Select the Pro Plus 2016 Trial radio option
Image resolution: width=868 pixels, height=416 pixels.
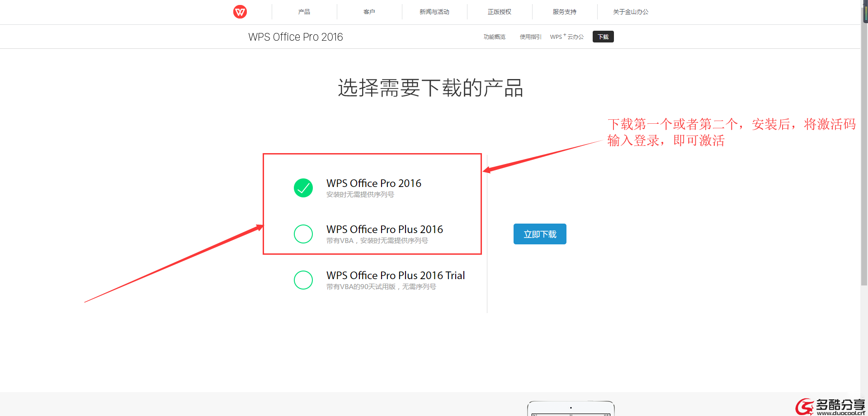pyautogui.click(x=303, y=280)
